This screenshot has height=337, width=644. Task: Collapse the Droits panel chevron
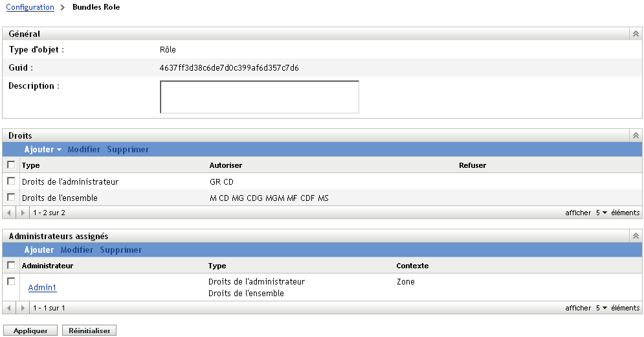pyautogui.click(x=636, y=135)
